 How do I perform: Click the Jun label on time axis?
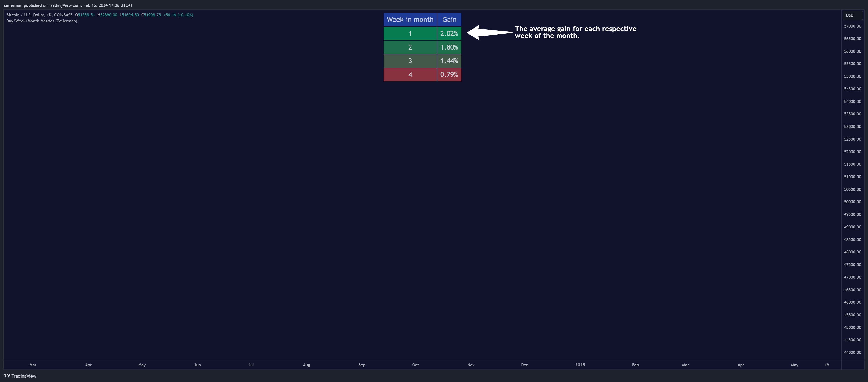pos(198,365)
